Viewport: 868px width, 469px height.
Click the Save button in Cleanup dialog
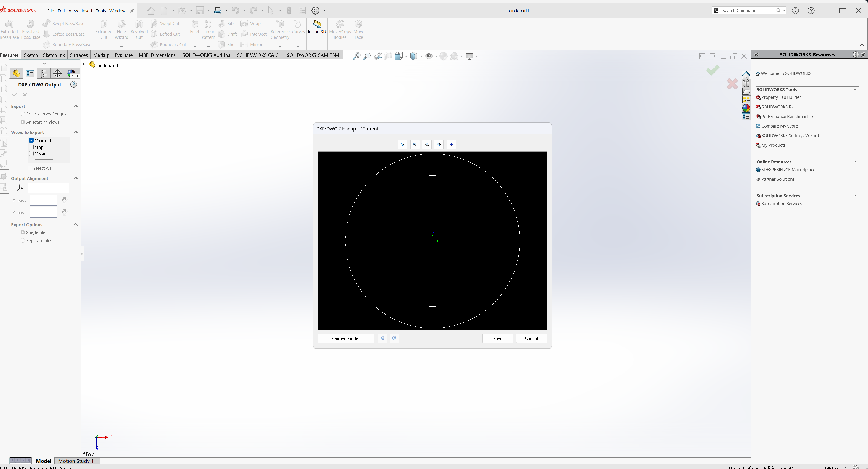coord(497,338)
